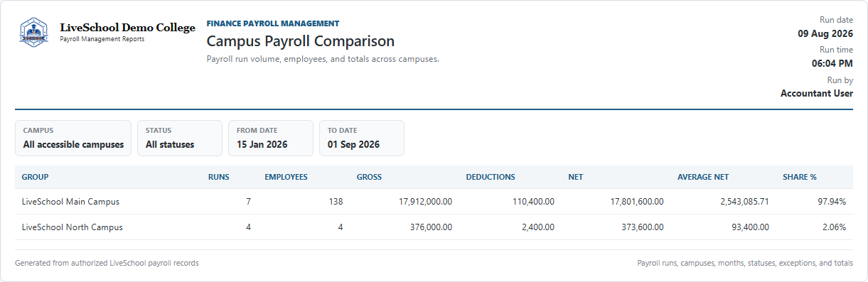Click net value 373,600.00
The height and width of the screenshot is (282, 868).
point(643,227)
